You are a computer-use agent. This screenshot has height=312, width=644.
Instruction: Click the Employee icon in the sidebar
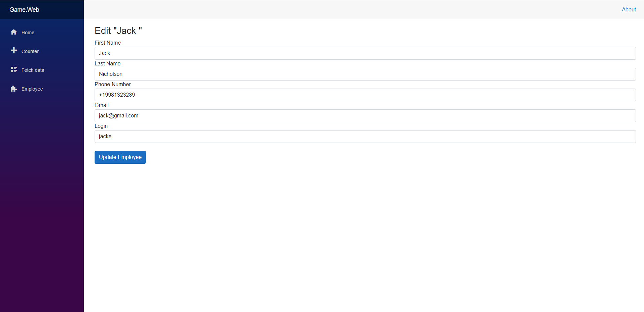coord(13,88)
